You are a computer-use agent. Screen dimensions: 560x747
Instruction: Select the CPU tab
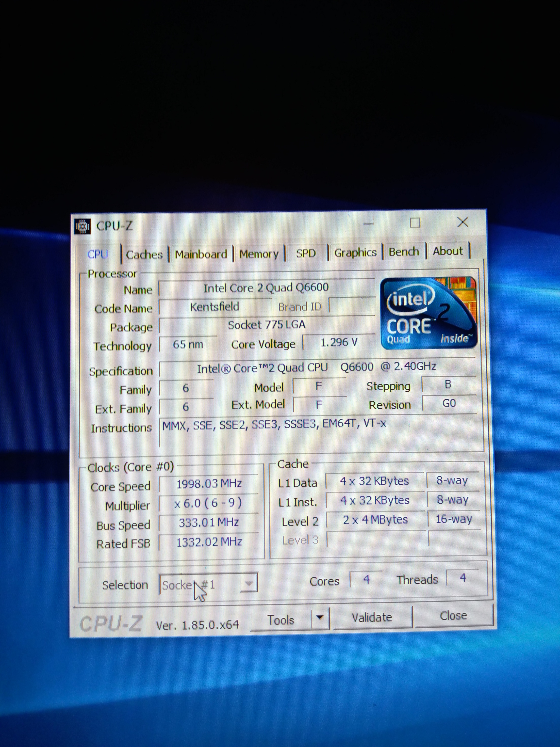(x=97, y=254)
